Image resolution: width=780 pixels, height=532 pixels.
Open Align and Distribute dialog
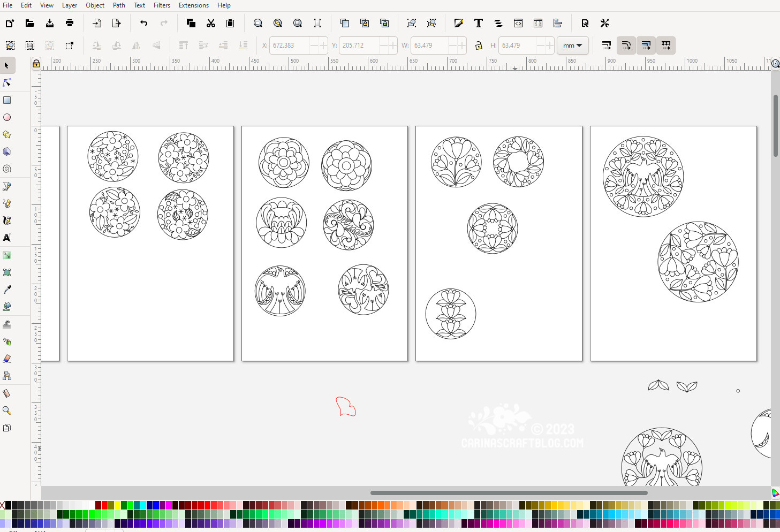coord(558,23)
